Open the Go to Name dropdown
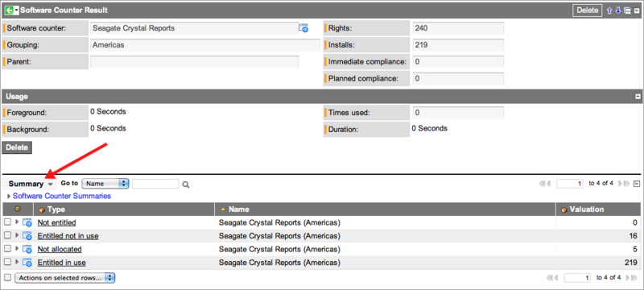Screen dimensions: 644x290 105,184
